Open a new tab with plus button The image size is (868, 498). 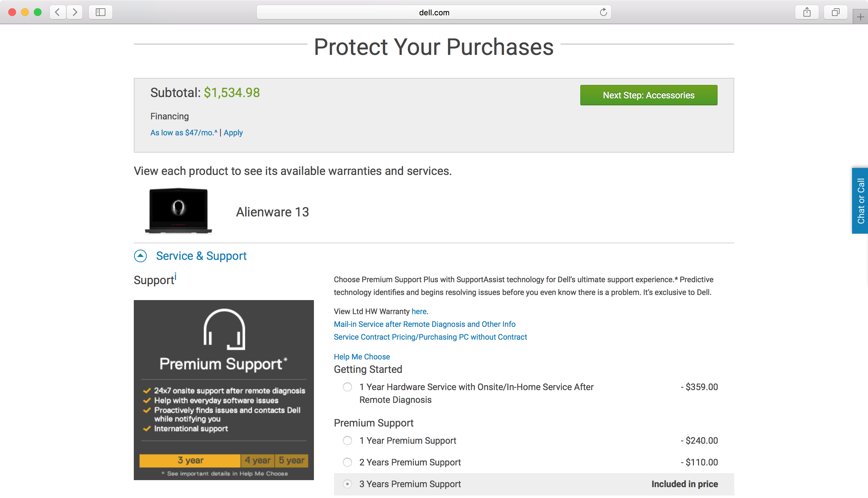[860, 17]
